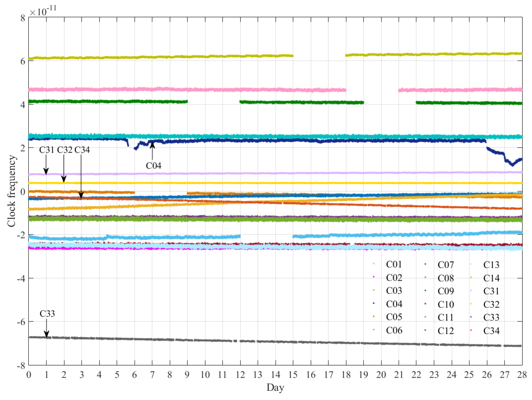Click the C14 legend label
This screenshot has height=400, width=532.
(491, 278)
